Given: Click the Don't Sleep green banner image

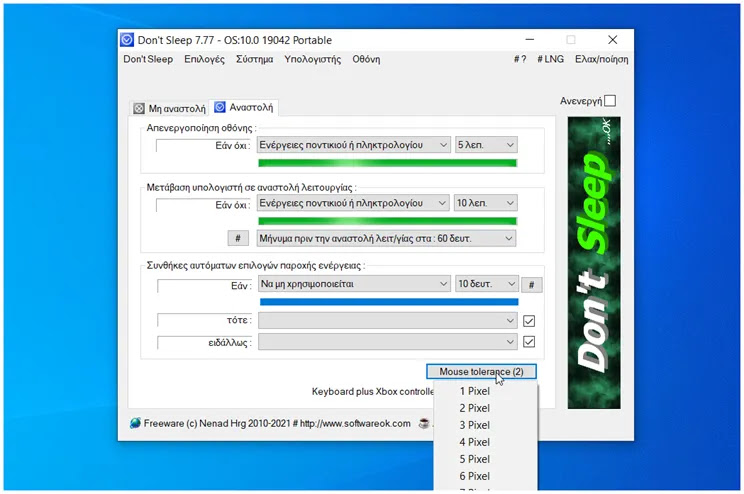Looking at the screenshot, I should click(x=594, y=263).
